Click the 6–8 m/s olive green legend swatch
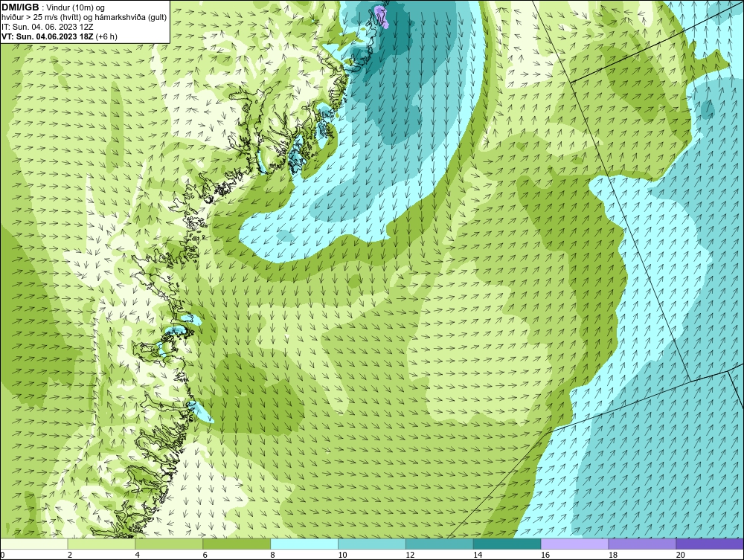 [237, 544]
